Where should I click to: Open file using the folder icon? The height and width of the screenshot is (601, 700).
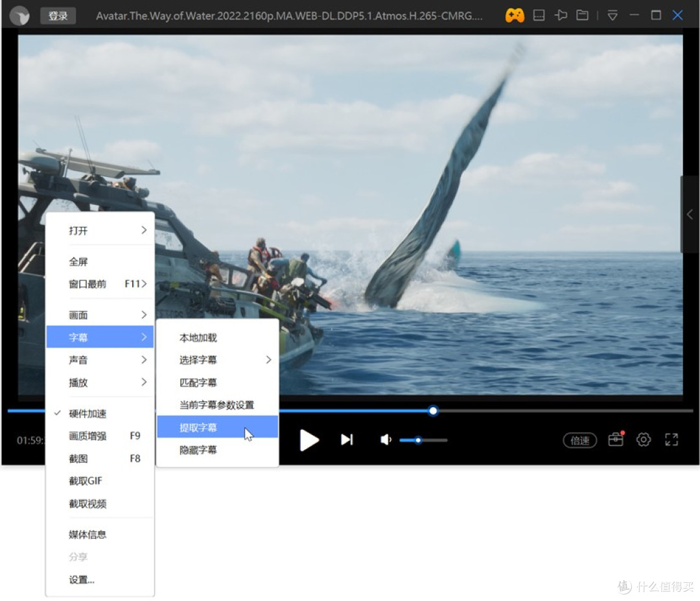click(582, 16)
